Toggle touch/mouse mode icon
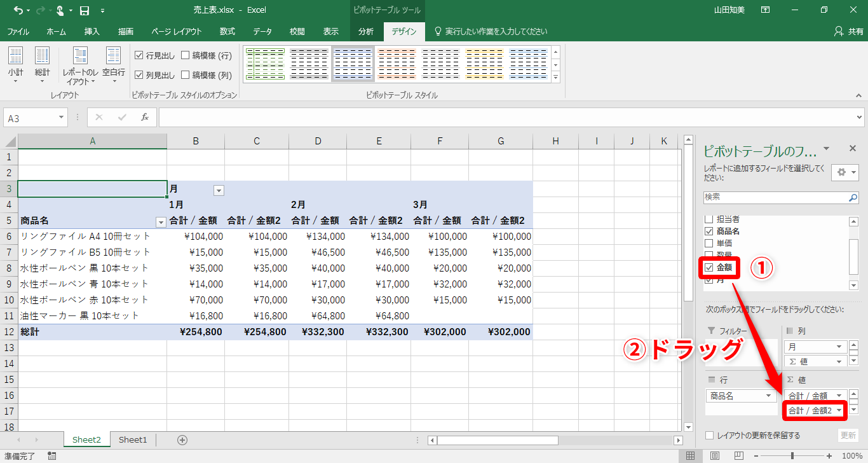The width and height of the screenshot is (868, 463). point(60,10)
